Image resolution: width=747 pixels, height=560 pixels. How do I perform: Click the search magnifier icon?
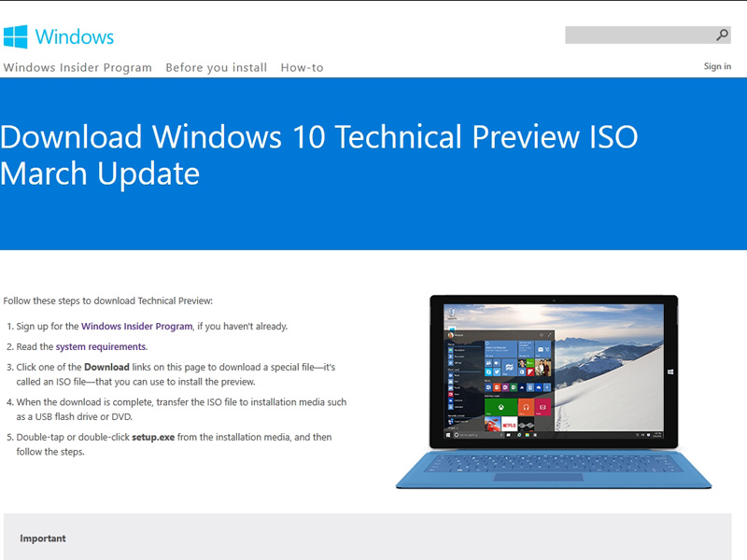click(x=719, y=35)
